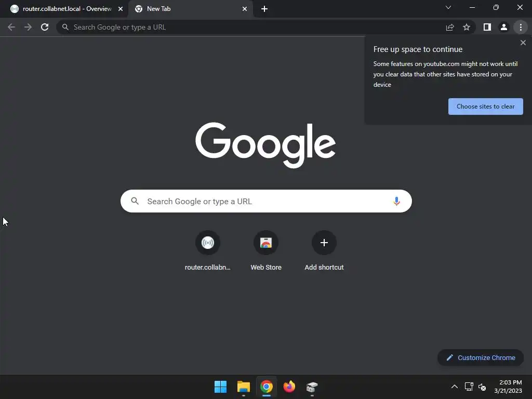Screen dimensions: 532x399
Task: Open the Chrome side panel
Action: [487, 27]
